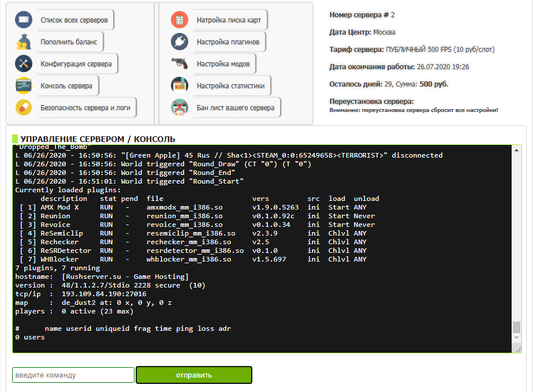The image size is (533, 392).
Task: Click the wrench server configuration icon
Action: click(x=24, y=64)
